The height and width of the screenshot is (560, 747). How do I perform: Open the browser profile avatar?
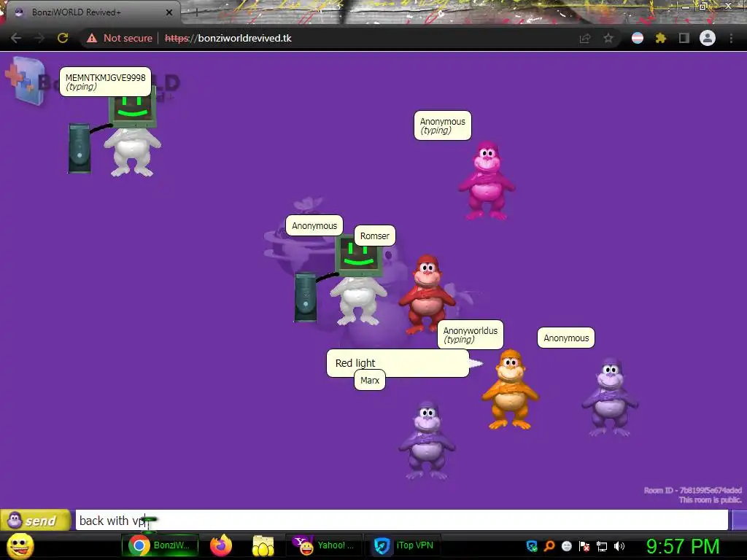[708, 38]
